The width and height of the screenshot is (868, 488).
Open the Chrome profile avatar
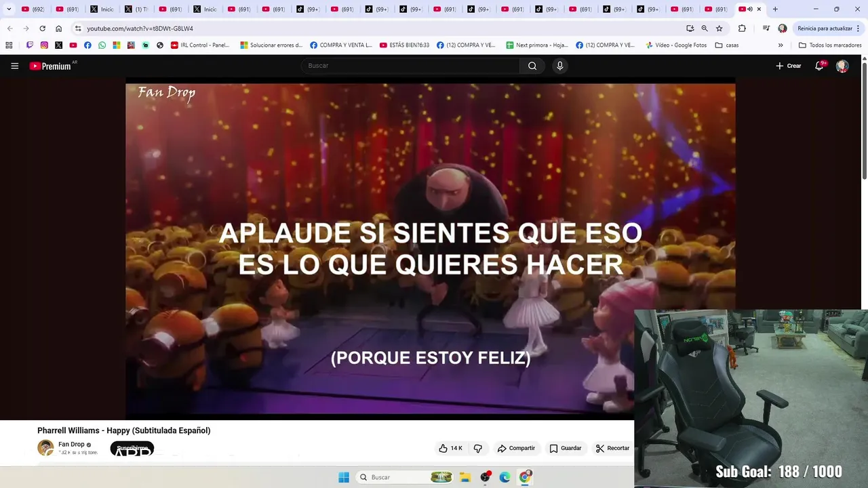(783, 28)
